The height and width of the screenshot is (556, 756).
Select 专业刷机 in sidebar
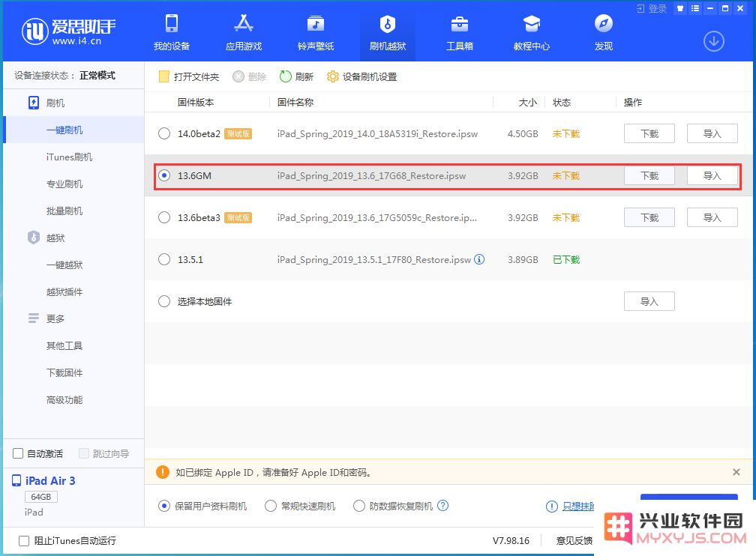[x=64, y=184]
